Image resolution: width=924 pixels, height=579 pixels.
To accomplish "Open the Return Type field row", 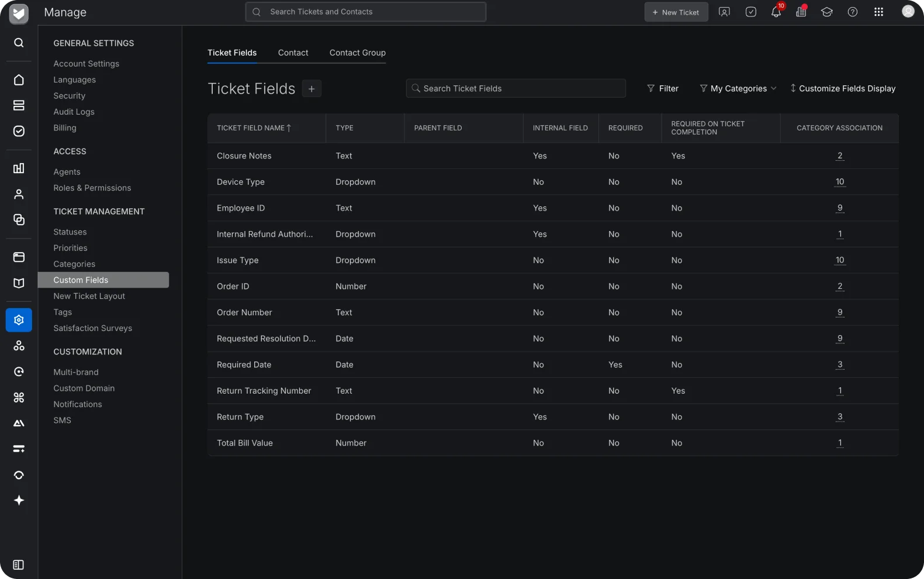I will tap(553, 417).
